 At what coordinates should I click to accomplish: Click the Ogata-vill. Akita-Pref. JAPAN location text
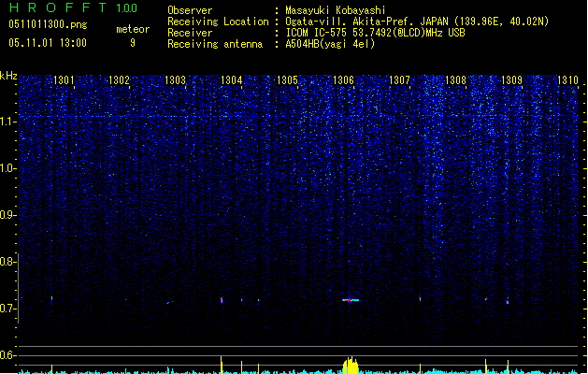(417, 22)
